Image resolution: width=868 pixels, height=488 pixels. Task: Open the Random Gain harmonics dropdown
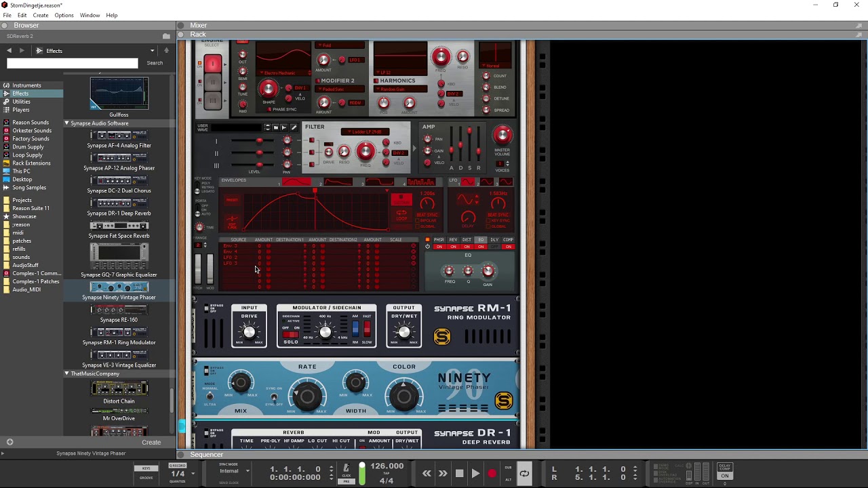[400, 89]
